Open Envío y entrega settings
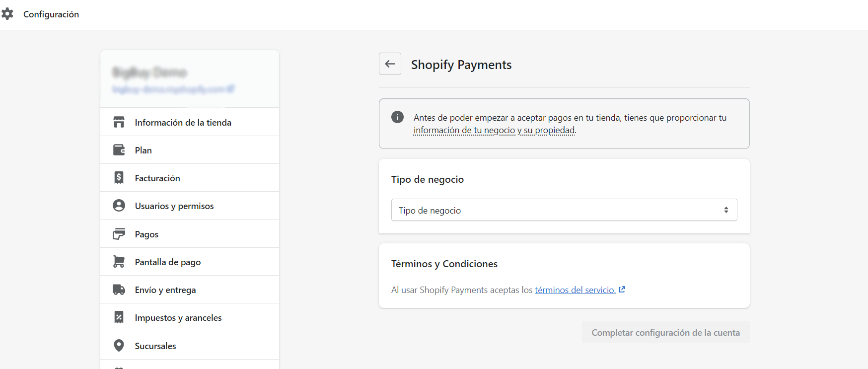 pos(165,290)
